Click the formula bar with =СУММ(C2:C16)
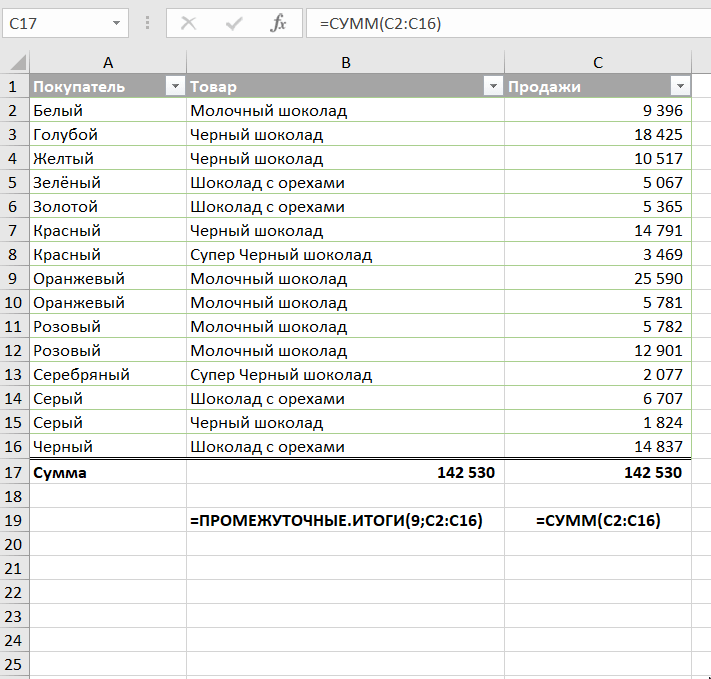Viewport: 711px width, 679px height. tap(500, 23)
